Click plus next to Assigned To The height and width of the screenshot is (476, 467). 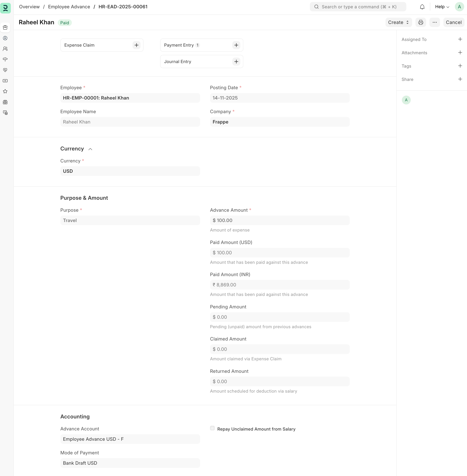point(460,39)
